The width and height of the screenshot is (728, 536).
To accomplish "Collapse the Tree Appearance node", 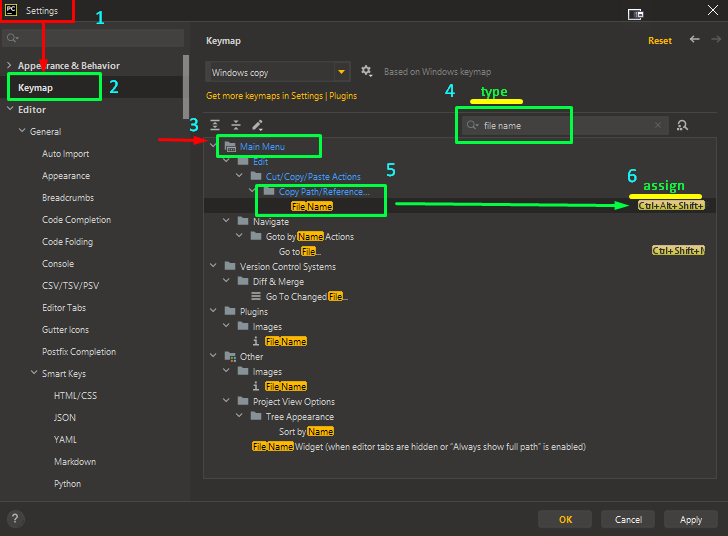I will click(239, 416).
